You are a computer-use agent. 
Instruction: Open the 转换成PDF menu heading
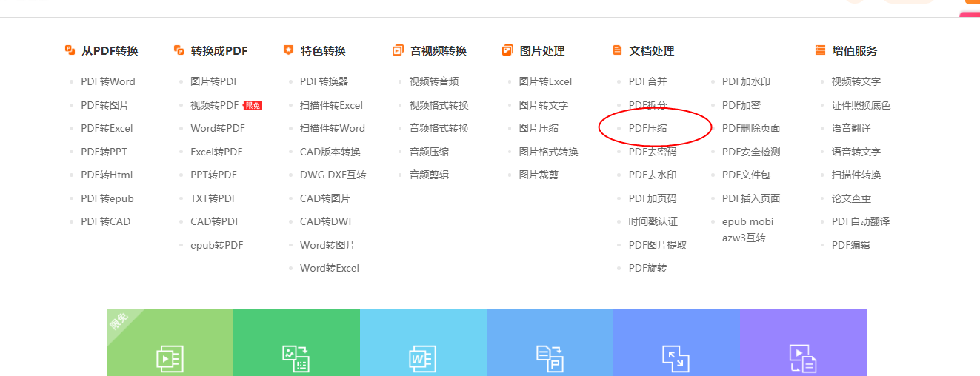pyautogui.click(x=219, y=51)
